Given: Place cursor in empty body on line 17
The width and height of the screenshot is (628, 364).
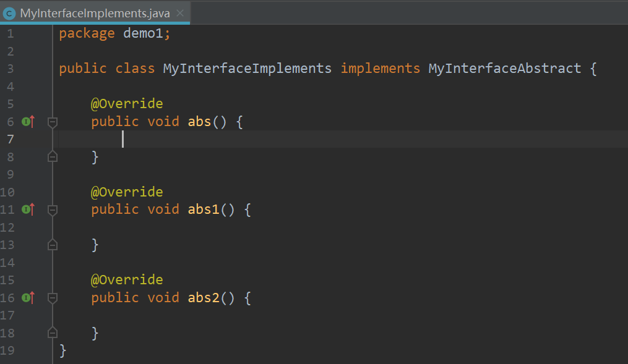Looking at the screenshot, I should click(x=343, y=315).
